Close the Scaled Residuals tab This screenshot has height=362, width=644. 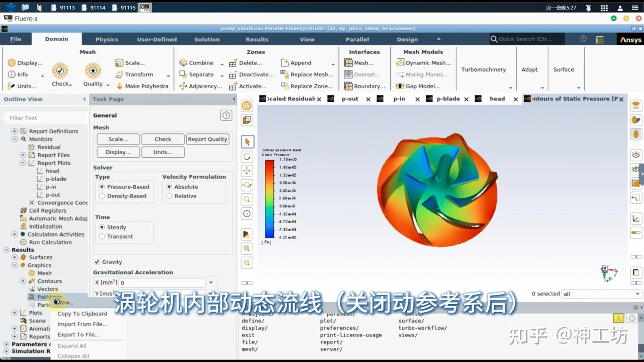(319, 99)
